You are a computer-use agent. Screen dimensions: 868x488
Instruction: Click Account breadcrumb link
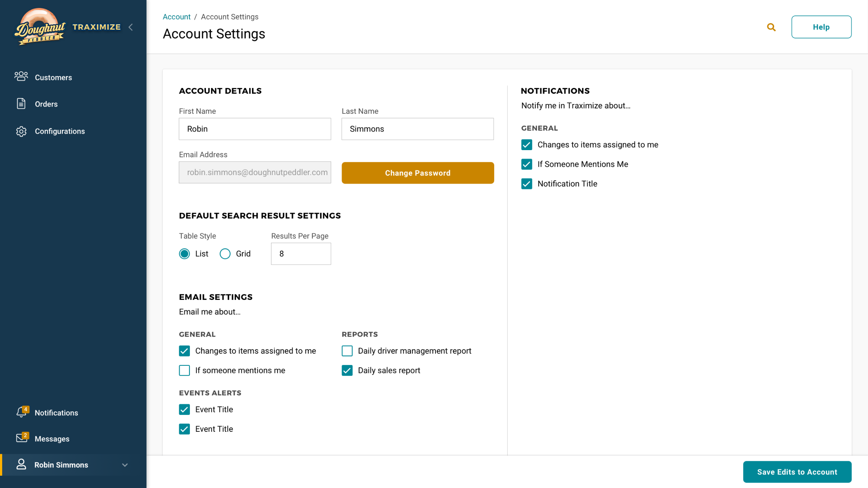point(176,17)
